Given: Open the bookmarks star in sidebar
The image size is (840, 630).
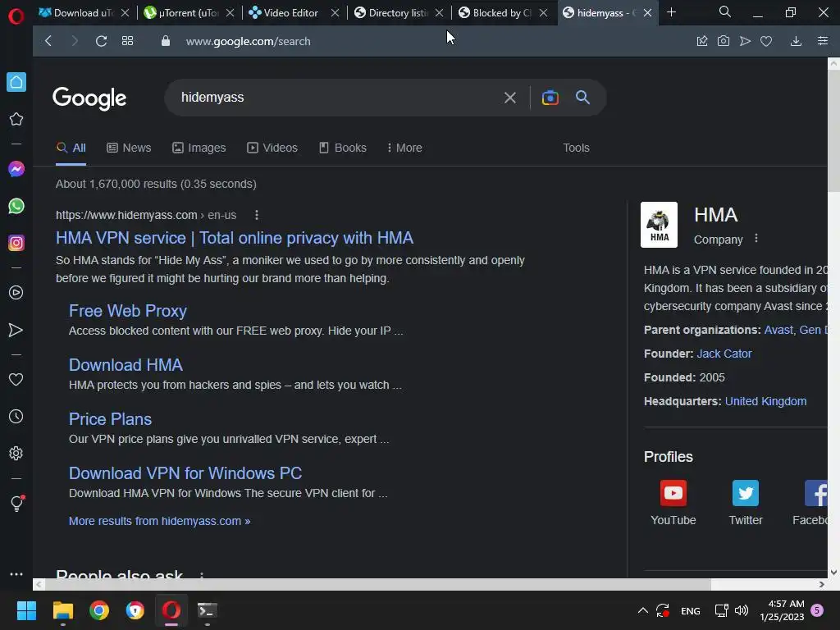Looking at the screenshot, I should coord(16,119).
